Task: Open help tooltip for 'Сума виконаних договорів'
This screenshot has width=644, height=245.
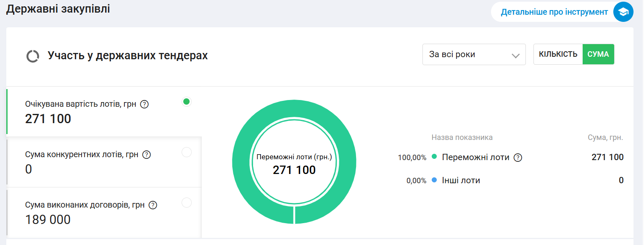Action: tap(153, 205)
